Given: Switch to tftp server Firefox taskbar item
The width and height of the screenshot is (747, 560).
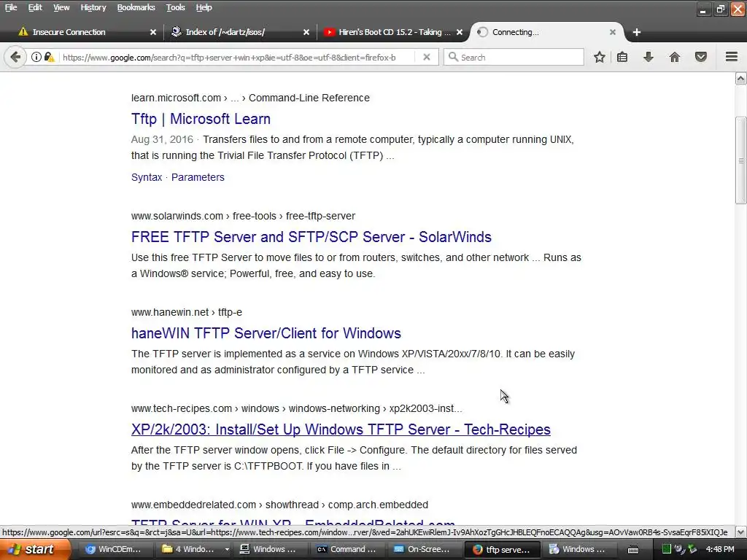Looking at the screenshot, I should click(x=502, y=549).
